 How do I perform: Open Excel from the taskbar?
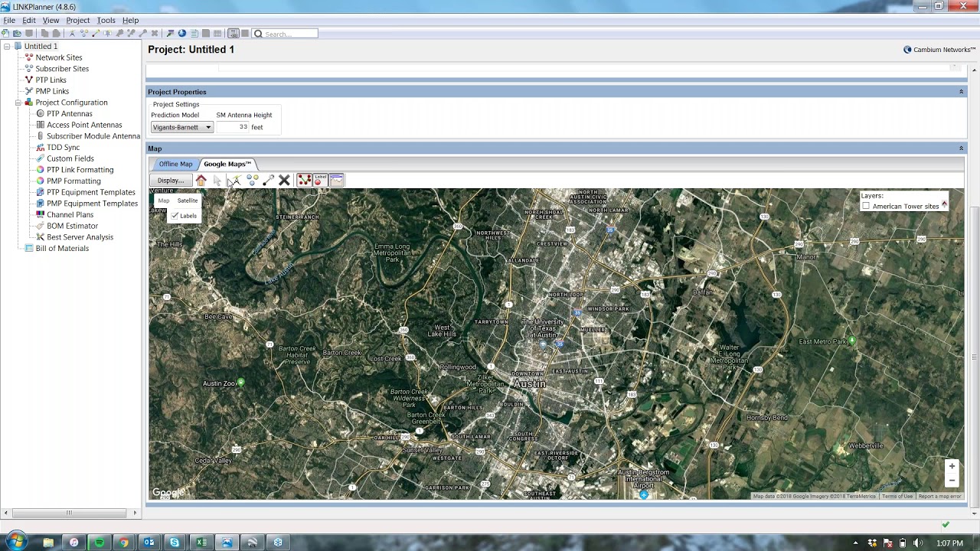pyautogui.click(x=201, y=543)
